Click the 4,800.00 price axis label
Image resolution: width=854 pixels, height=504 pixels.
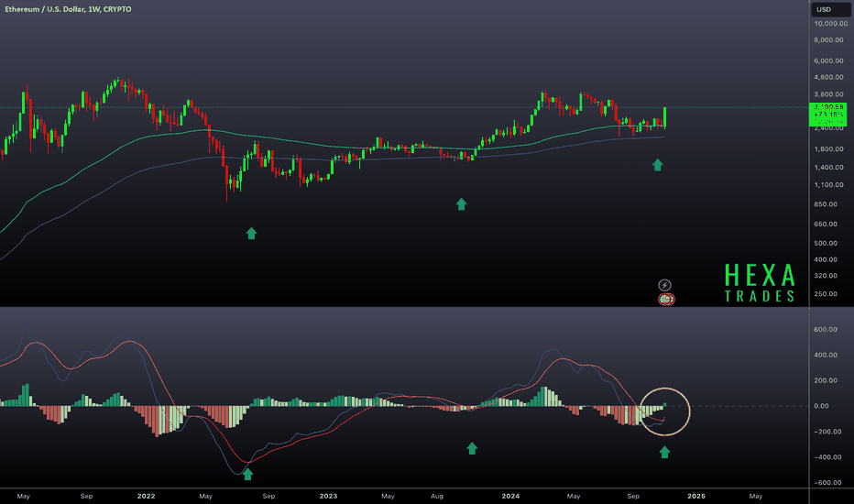point(828,77)
